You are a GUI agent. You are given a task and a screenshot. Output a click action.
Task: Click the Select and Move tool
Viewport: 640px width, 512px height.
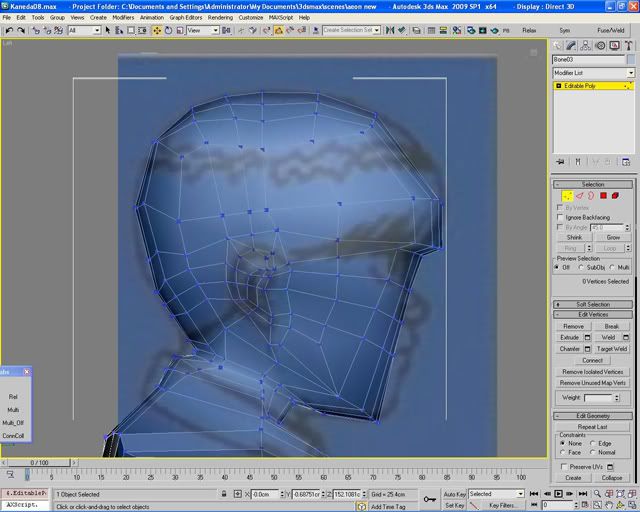157,31
